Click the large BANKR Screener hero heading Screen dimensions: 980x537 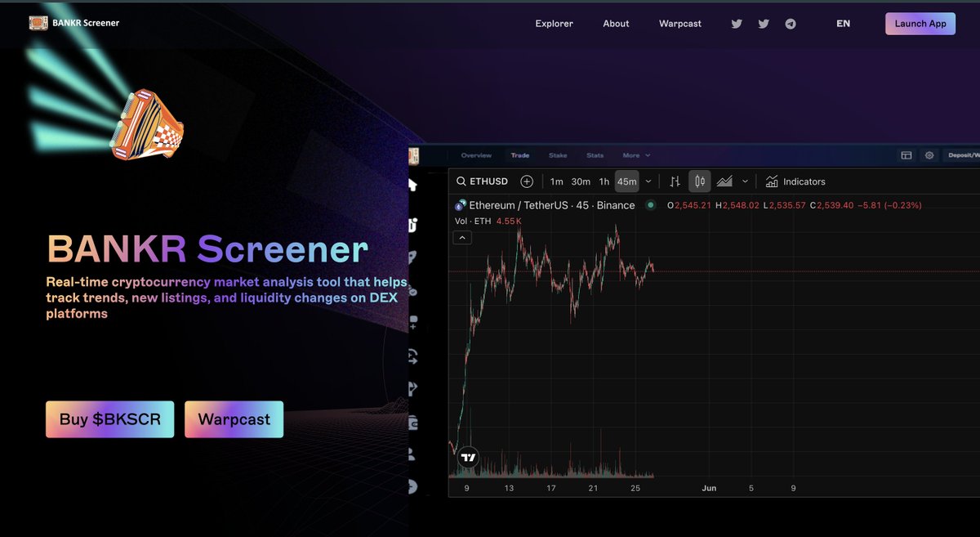pos(207,249)
